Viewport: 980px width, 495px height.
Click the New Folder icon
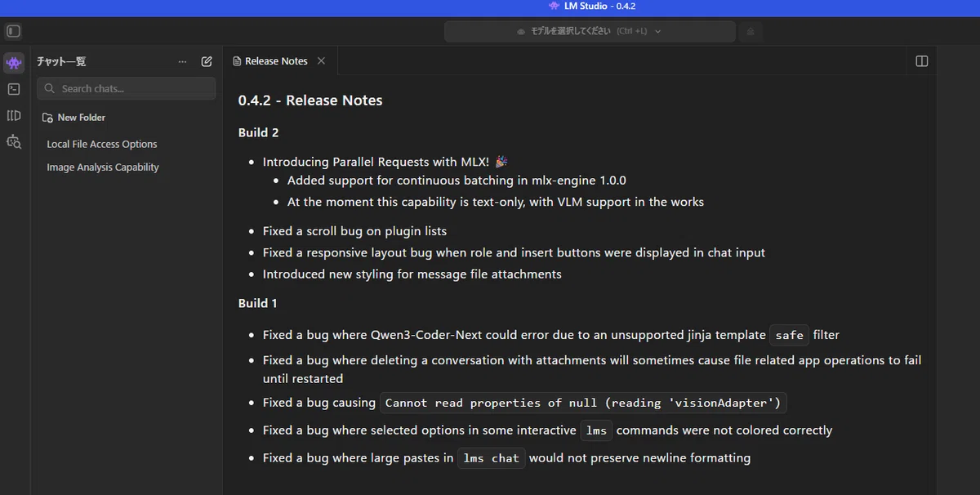[47, 118]
